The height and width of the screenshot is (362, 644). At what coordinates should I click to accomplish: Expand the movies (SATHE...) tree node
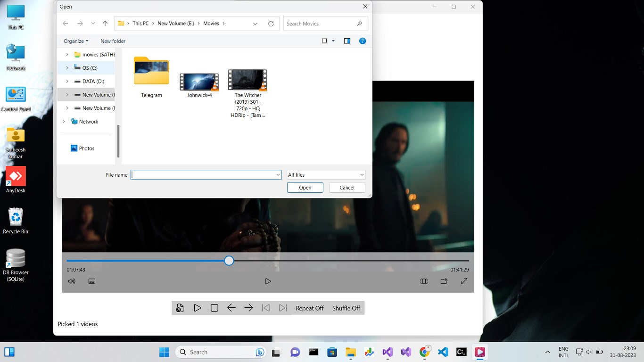pos(67,55)
